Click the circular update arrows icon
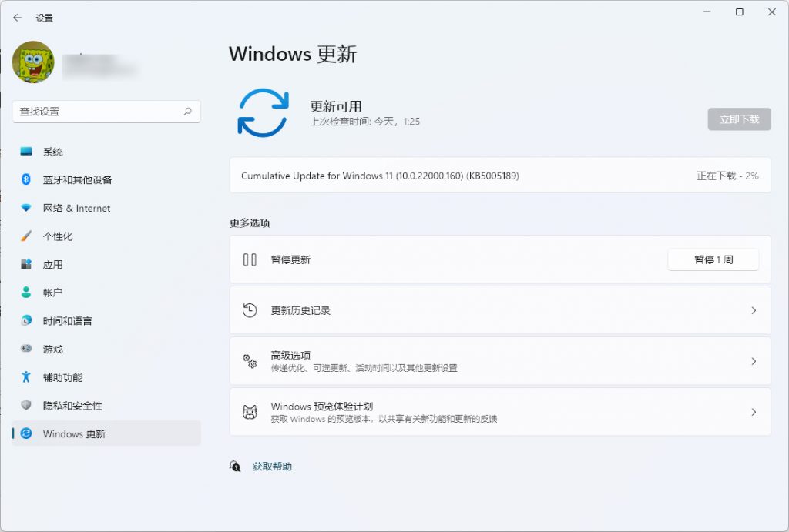 (x=262, y=112)
